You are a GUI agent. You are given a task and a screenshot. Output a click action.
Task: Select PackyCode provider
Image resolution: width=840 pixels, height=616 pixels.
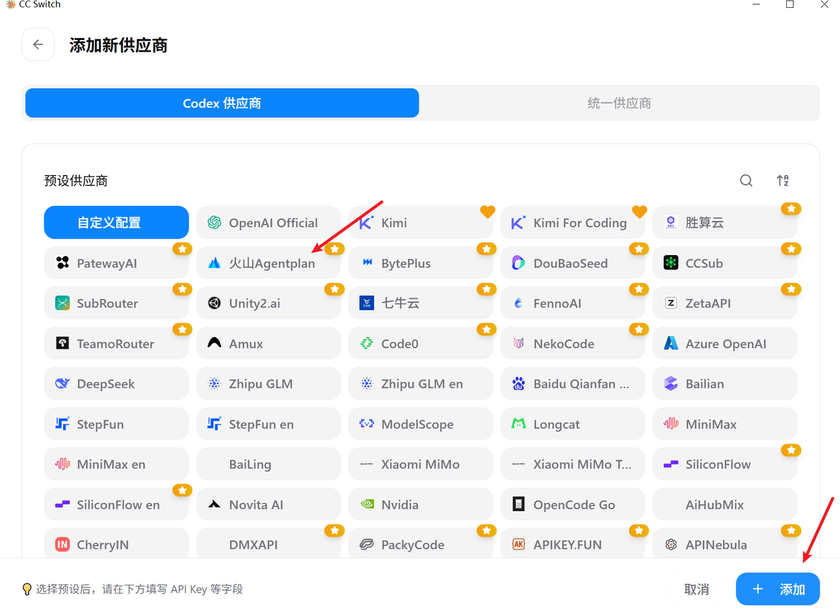(x=421, y=543)
